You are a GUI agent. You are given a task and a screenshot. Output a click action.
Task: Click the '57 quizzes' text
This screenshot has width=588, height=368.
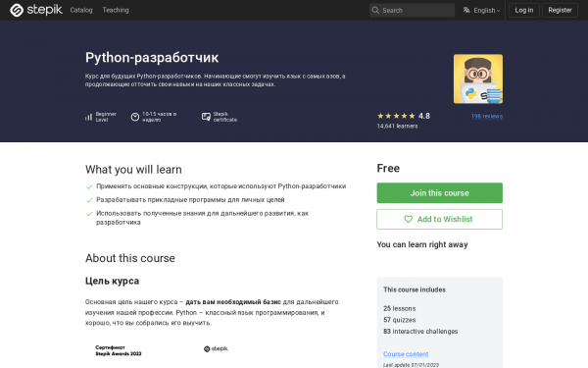pyautogui.click(x=400, y=320)
